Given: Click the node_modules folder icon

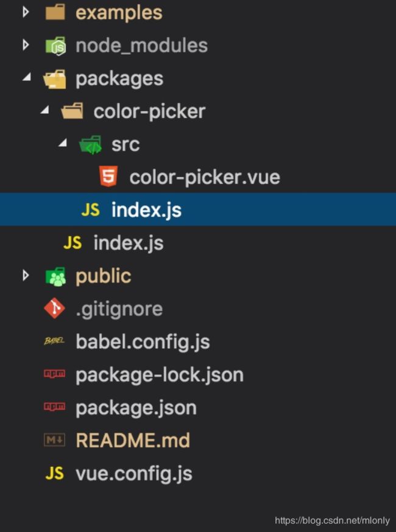Looking at the screenshot, I should pos(55,46).
